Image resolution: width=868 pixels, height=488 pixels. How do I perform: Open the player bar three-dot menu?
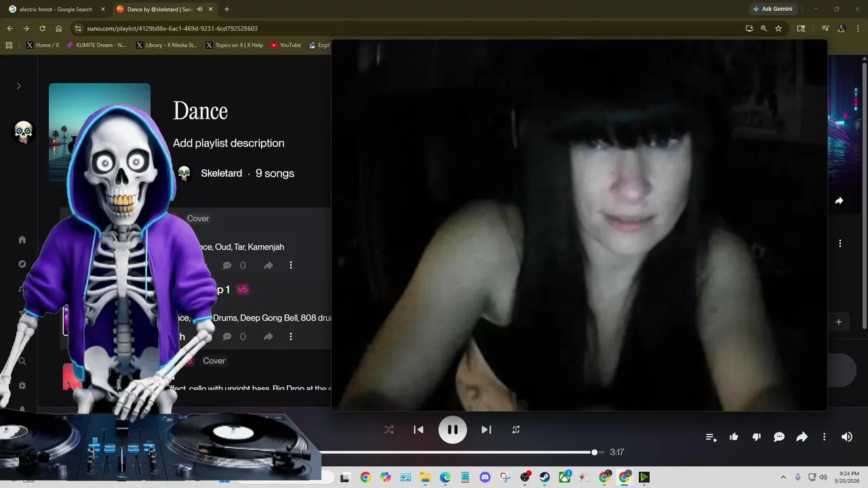825,437
